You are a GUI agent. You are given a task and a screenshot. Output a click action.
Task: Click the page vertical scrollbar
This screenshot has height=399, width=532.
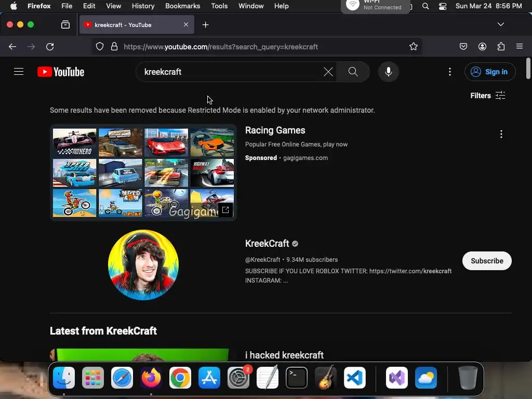click(x=528, y=69)
